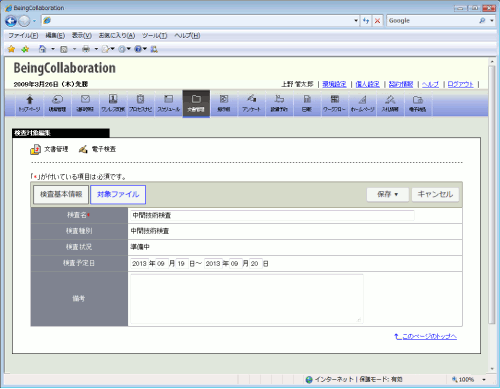This screenshot has height=389, width=500.
Task: Click the RSS feeds icon in toolbar
Action: (64, 49)
